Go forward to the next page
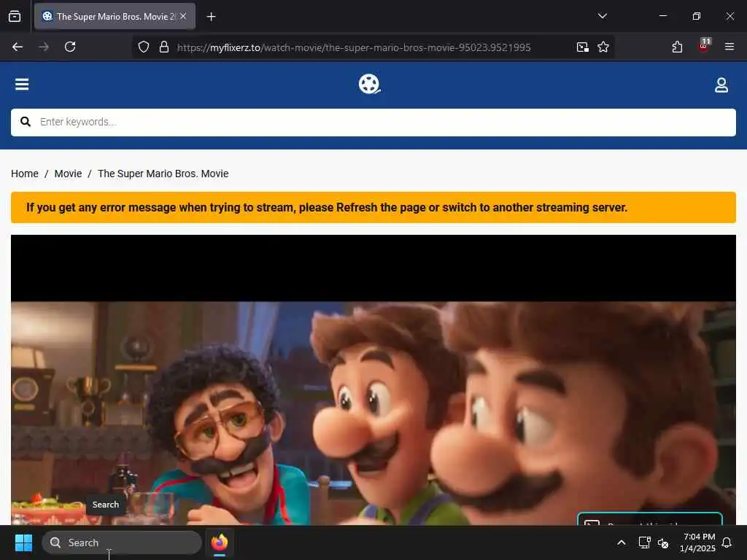 point(44,47)
